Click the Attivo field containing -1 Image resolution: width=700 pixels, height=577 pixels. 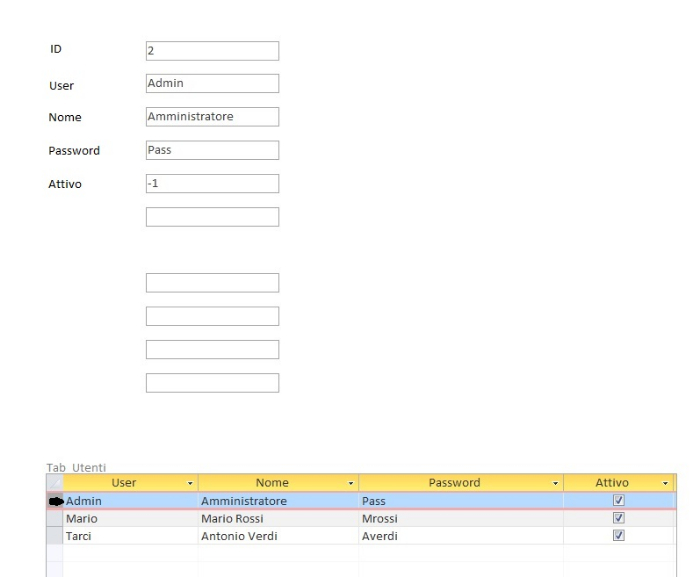[212, 184]
